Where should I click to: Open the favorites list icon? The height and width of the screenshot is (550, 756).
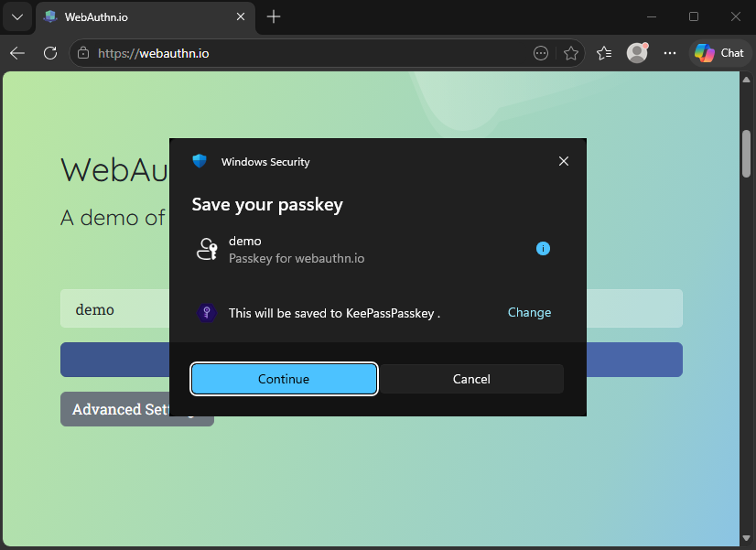(604, 53)
